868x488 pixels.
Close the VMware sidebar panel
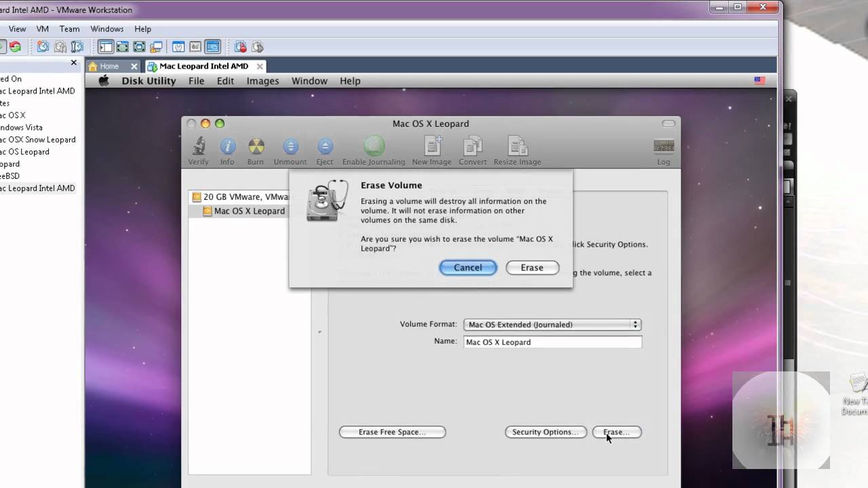coord(74,62)
